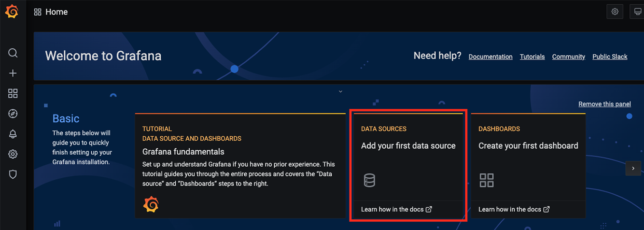Click the database icon in the Data Sources card
The image size is (644, 230).
pyautogui.click(x=369, y=181)
